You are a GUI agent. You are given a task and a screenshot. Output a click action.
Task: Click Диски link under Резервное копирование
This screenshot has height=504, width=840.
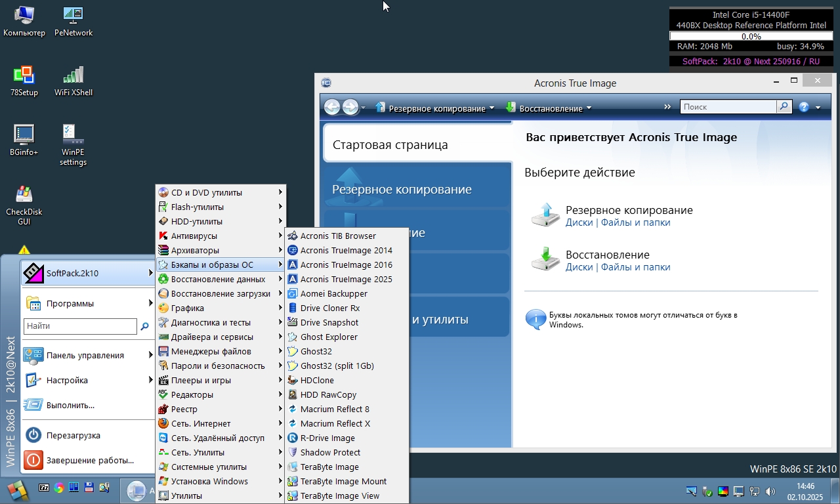[x=579, y=222]
